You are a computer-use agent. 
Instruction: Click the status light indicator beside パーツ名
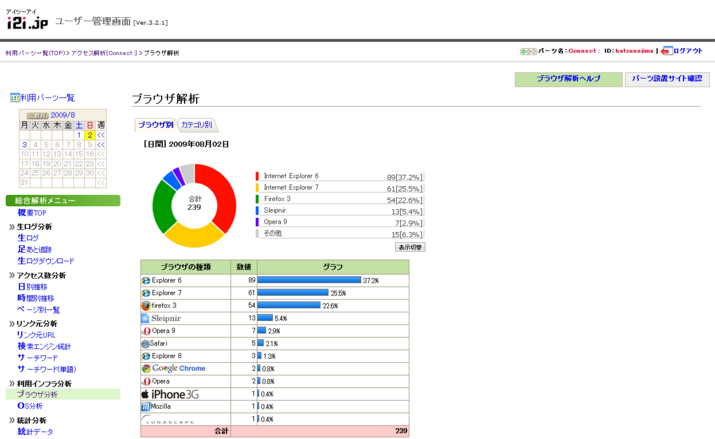(528, 51)
